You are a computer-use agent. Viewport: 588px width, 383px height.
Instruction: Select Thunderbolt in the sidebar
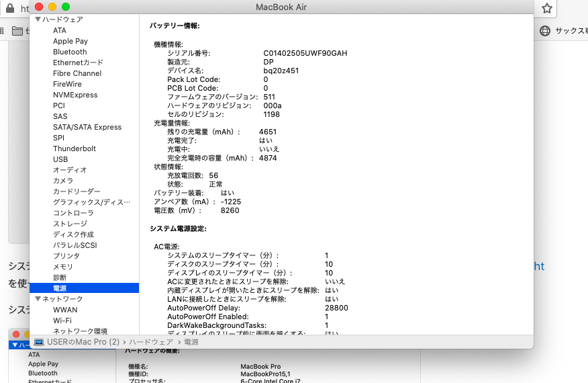tap(75, 148)
